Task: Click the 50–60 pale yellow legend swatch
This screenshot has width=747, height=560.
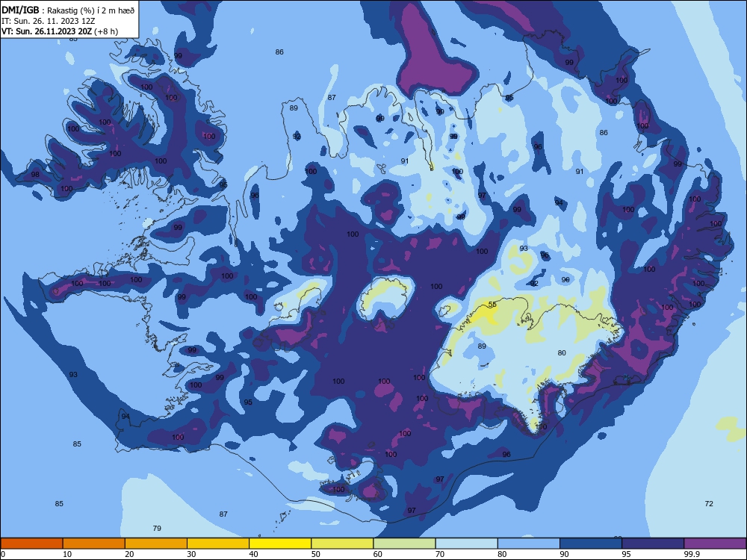Action: pyautogui.click(x=342, y=544)
